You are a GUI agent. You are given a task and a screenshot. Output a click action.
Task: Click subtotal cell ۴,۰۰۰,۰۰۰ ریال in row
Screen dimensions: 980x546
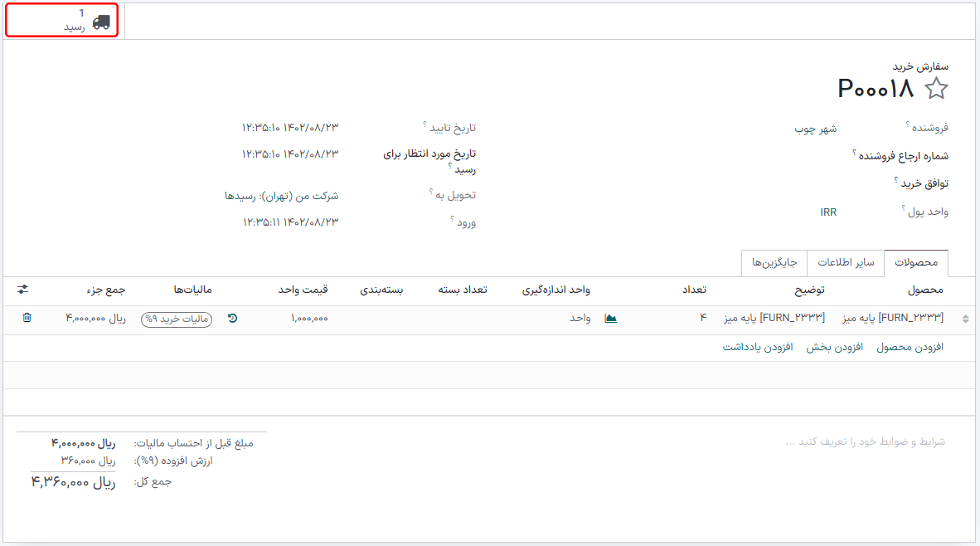pyautogui.click(x=95, y=319)
